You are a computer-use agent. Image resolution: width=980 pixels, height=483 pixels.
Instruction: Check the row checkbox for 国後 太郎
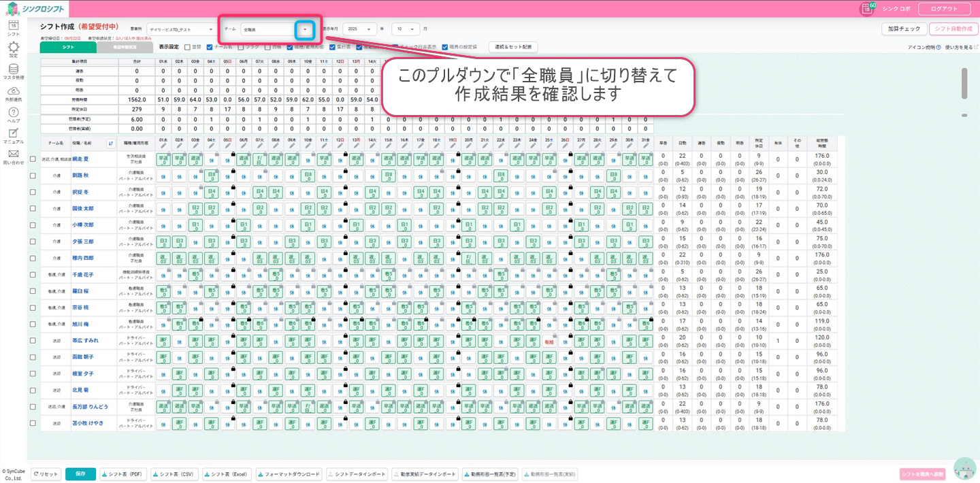[33, 209]
